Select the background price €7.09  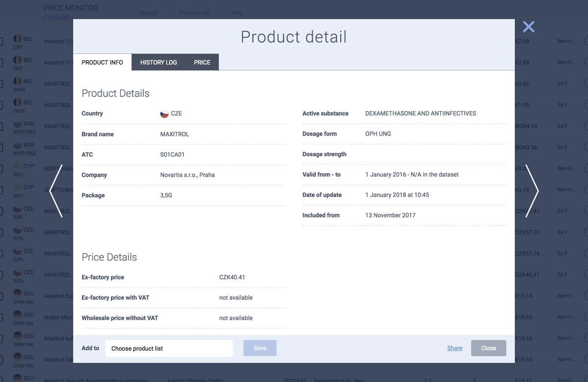click(x=522, y=41)
